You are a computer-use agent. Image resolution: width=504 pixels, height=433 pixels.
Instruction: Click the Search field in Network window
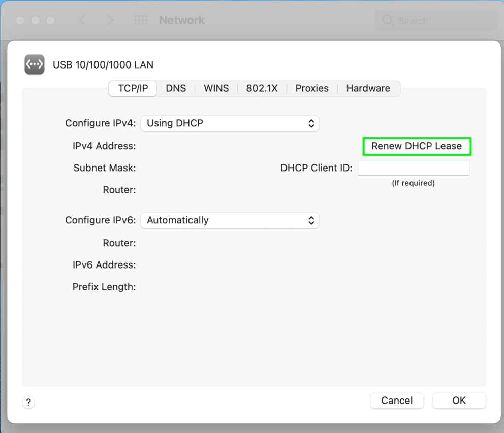pos(436,21)
